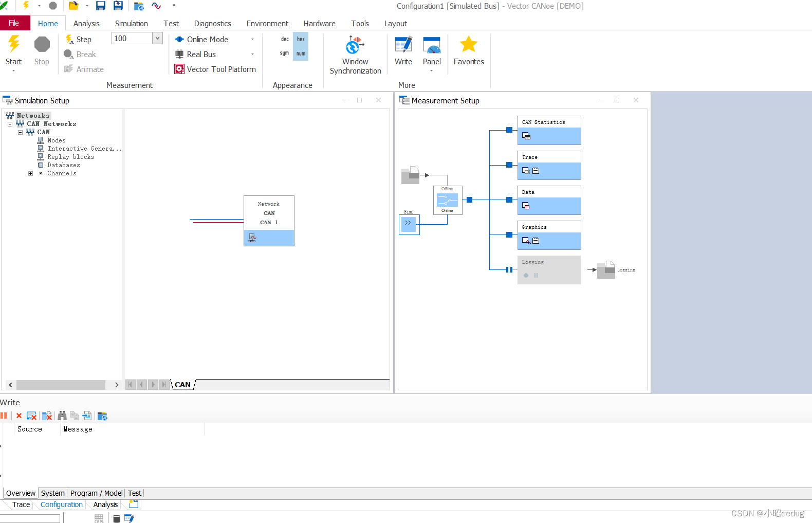Switch to the Trace desktop tab

[x=21, y=504]
